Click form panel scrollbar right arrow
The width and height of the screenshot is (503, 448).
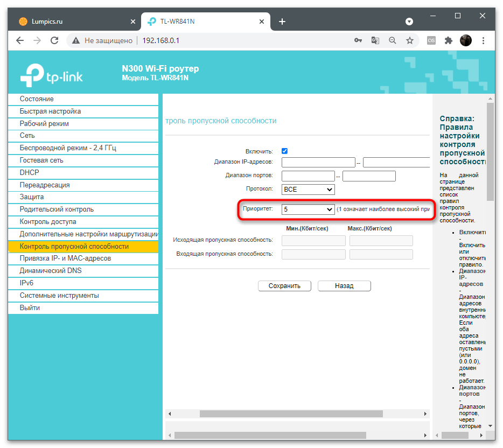[x=425, y=414]
